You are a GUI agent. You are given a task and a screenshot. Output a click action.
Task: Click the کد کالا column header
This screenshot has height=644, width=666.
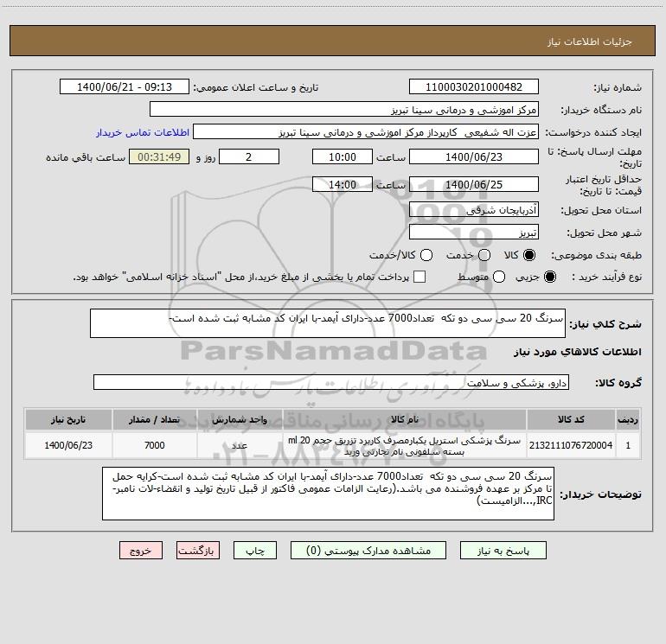pos(571,419)
